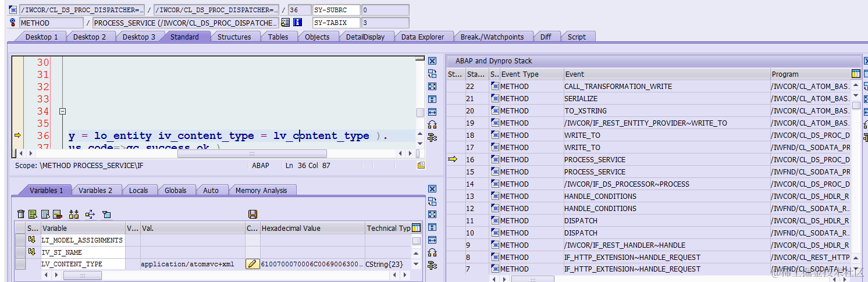Maximize source code tool vertically
868x282 pixels.
pos(432,99)
